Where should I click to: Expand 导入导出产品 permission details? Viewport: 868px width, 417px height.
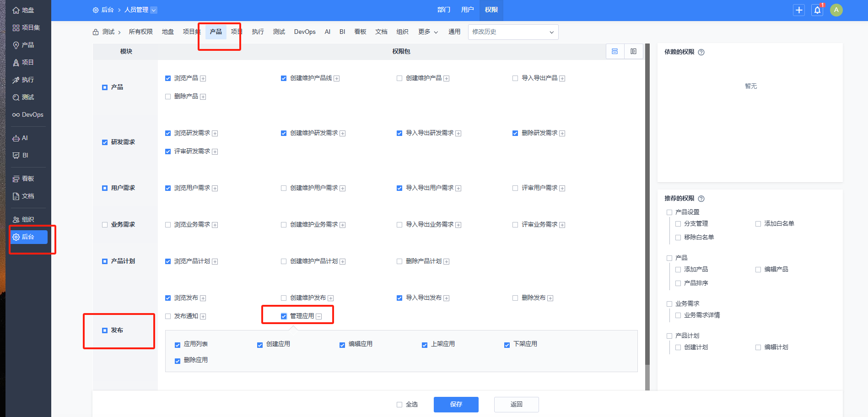tap(562, 79)
